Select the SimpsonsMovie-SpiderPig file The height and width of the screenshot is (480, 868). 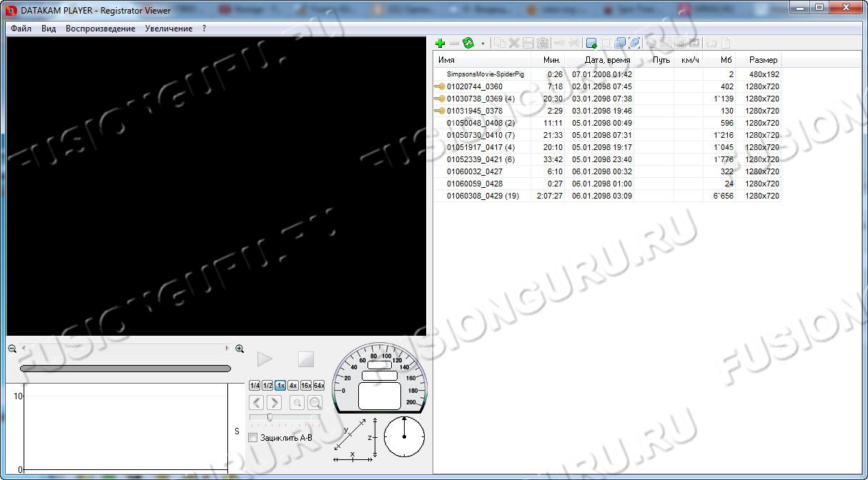pos(485,74)
